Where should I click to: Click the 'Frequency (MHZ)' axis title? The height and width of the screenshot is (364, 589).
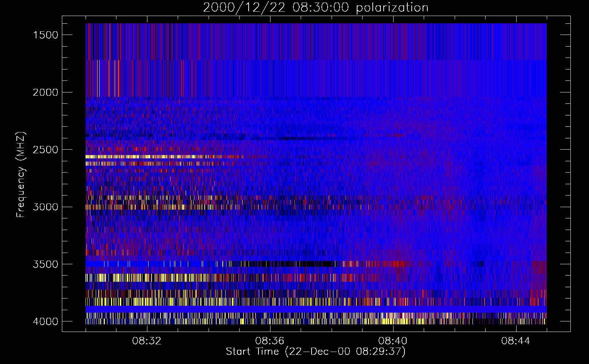click(x=21, y=175)
